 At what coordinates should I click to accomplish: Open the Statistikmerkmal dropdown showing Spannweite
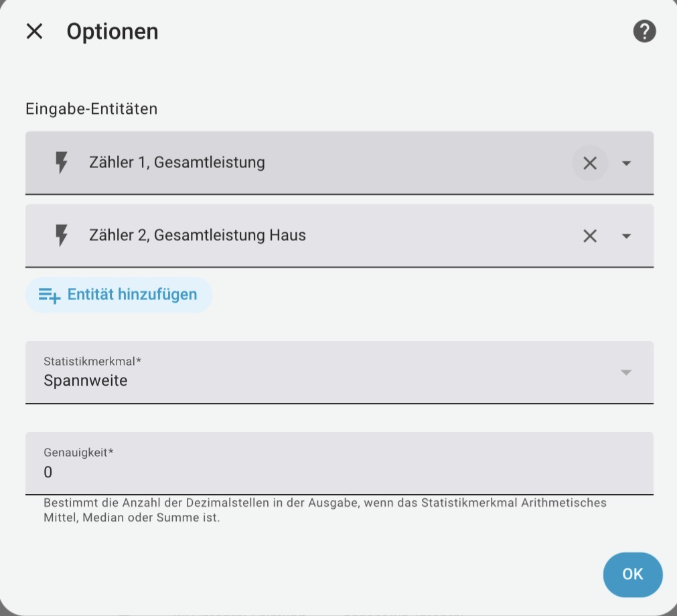[x=340, y=372]
